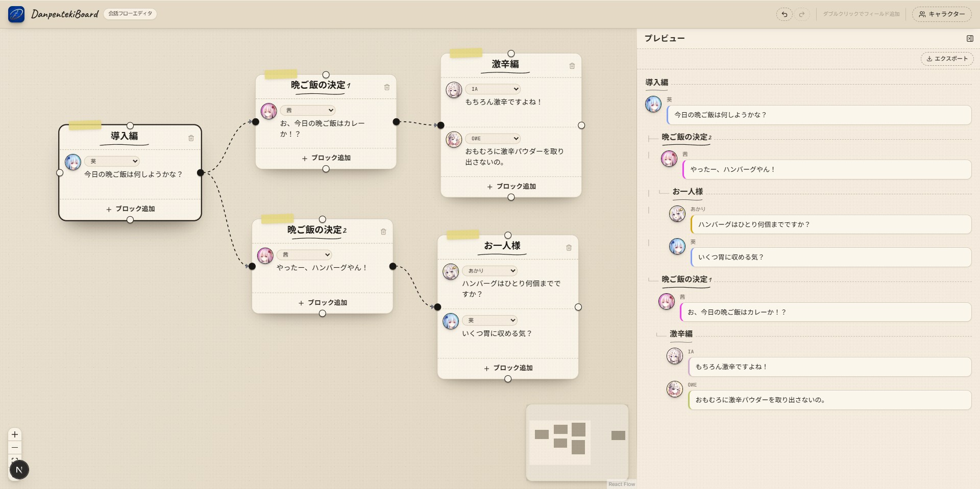Viewport: 980px width, 489px height.
Task: Click the right output handle of 激辛編
Action: (581, 125)
